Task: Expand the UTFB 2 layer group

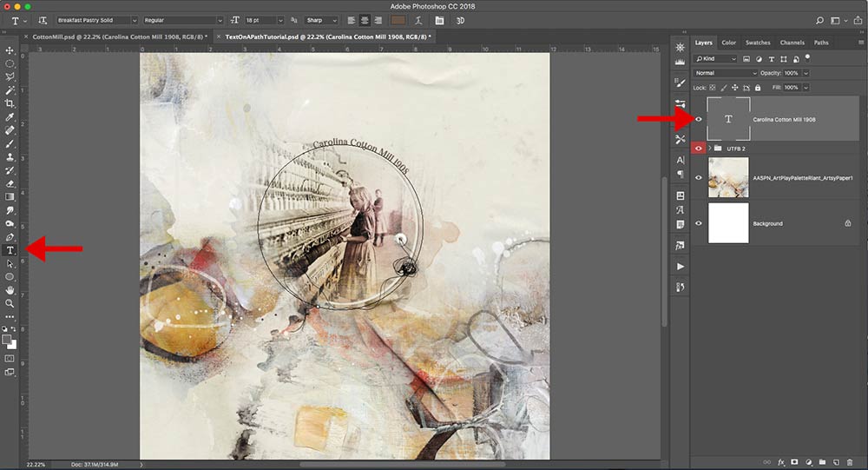Action: [710, 149]
